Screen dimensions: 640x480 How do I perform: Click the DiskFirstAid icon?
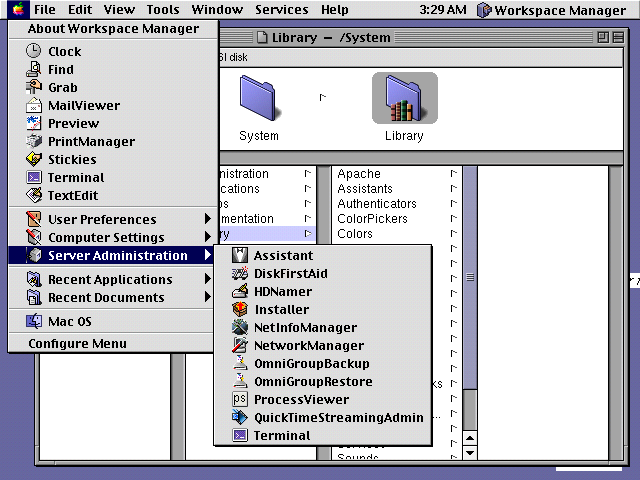click(x=240, y=273)
